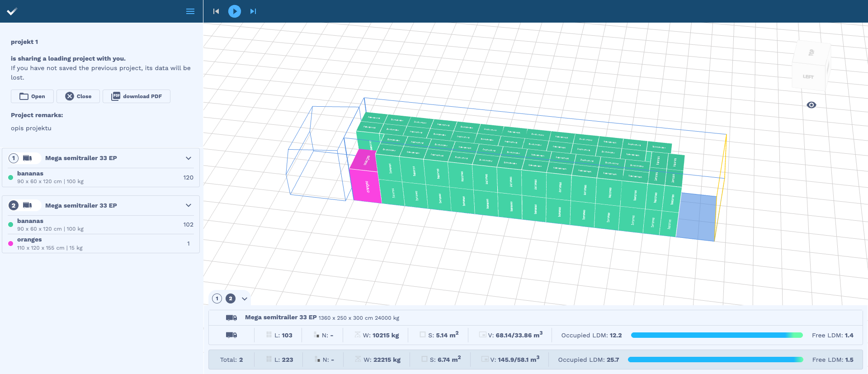
Task: Click the total load count icon by L: 223
Action: [x=269, y=359]
